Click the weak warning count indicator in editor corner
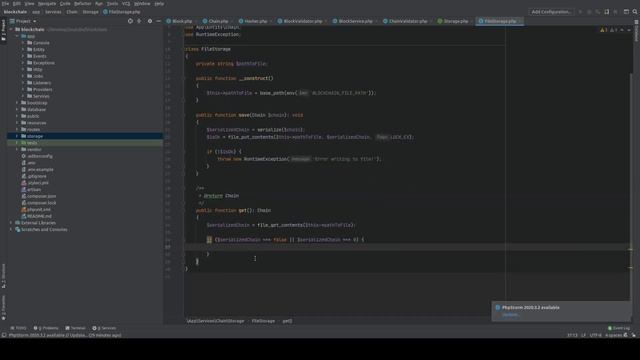The image size is (640, 360). (613, 30)
